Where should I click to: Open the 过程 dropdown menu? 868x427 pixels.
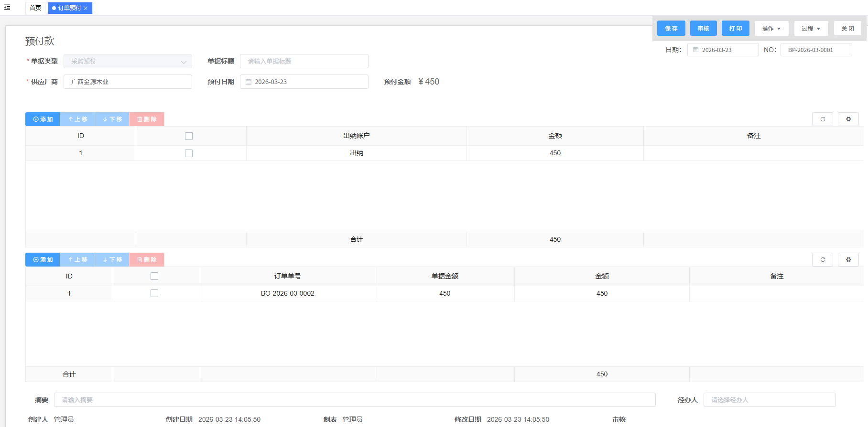(811, 29)
